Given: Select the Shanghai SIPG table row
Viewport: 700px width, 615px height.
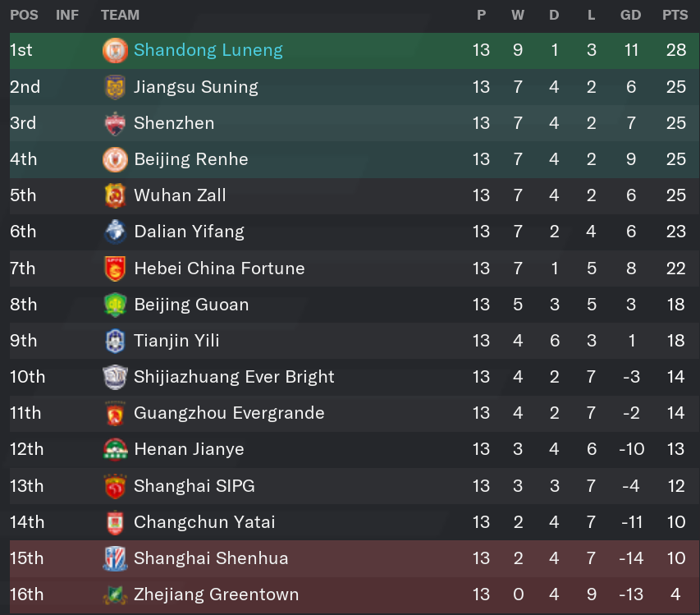Looking at the screenshot, I should 355,486.
